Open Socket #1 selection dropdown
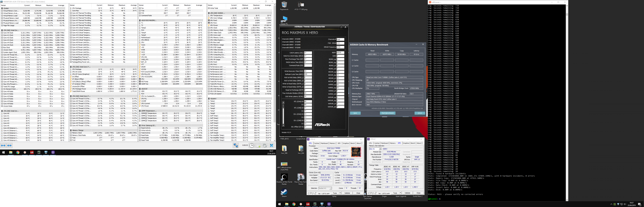Image resolution: width=644 pixels, height=207 pixels. tap(325, 188)
